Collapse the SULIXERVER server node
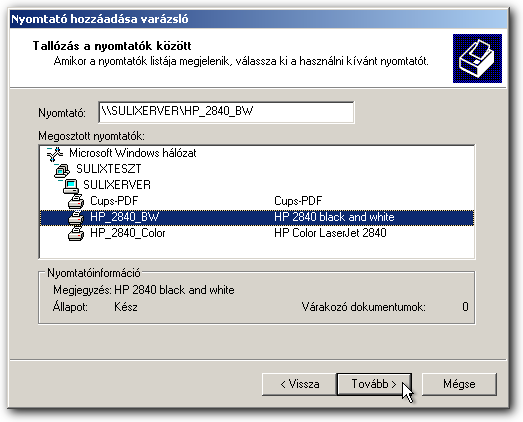 pos(60,180)
